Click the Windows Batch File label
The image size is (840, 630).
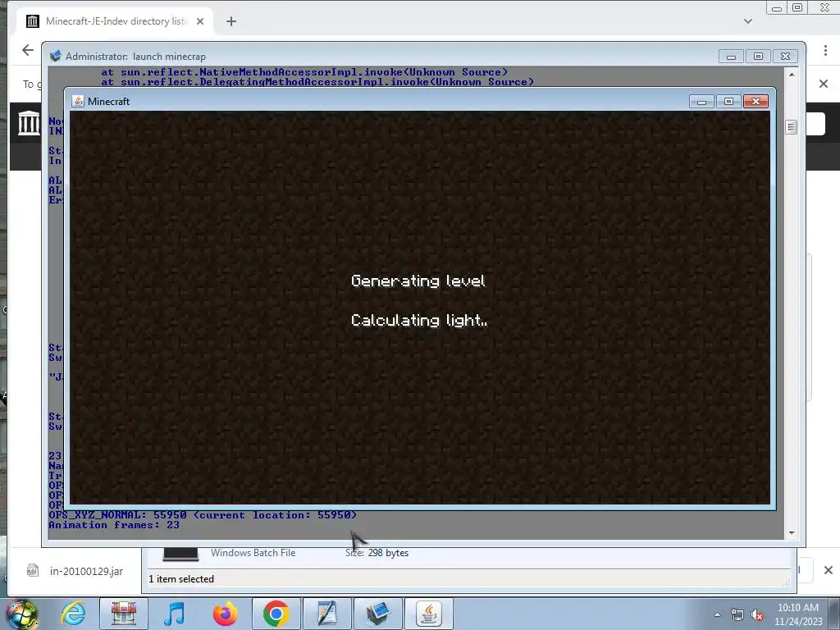253,553
